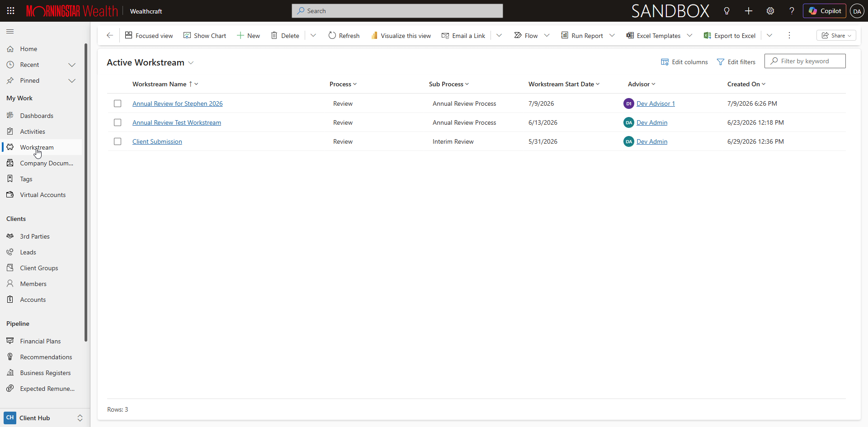Click Export to Excel
Screen dimensions: 868x427
pos(730,35)
